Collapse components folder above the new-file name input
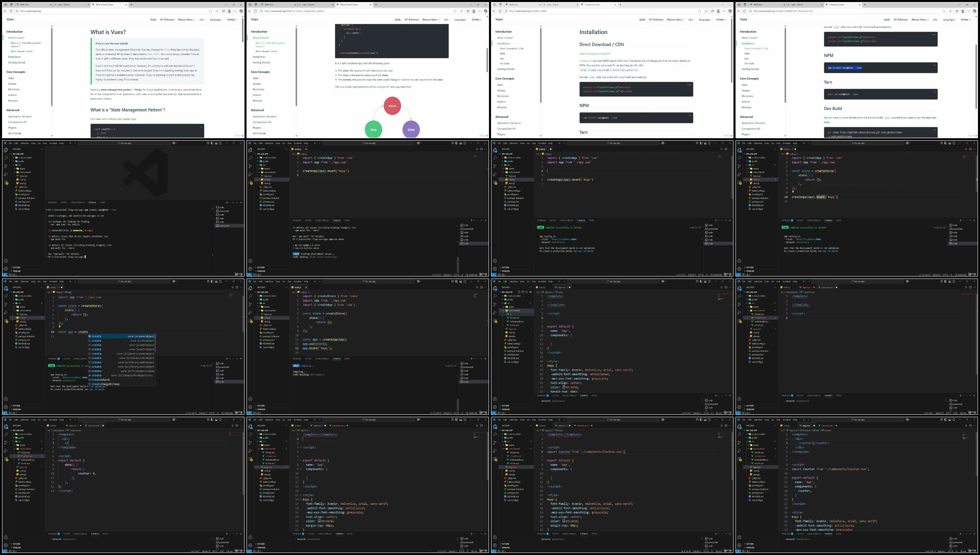The width and height of the screenshot is (980, 555). [x=504, y=310]
